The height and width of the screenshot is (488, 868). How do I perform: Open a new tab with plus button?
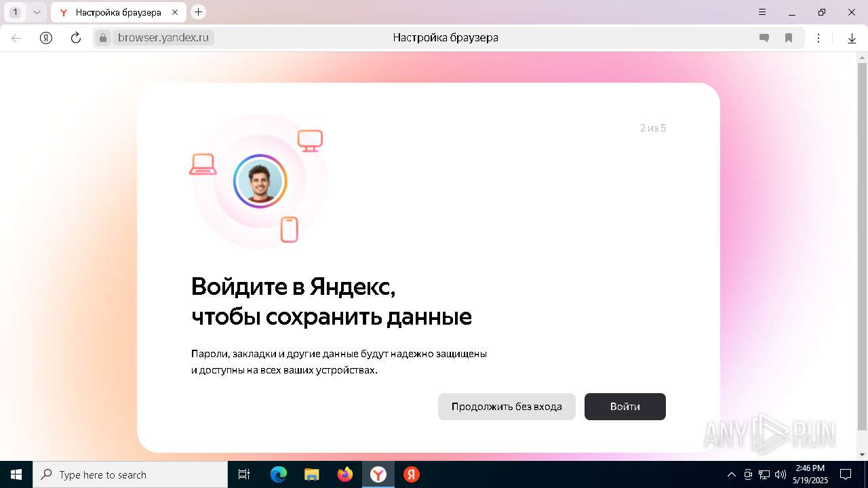click(198, 12)
